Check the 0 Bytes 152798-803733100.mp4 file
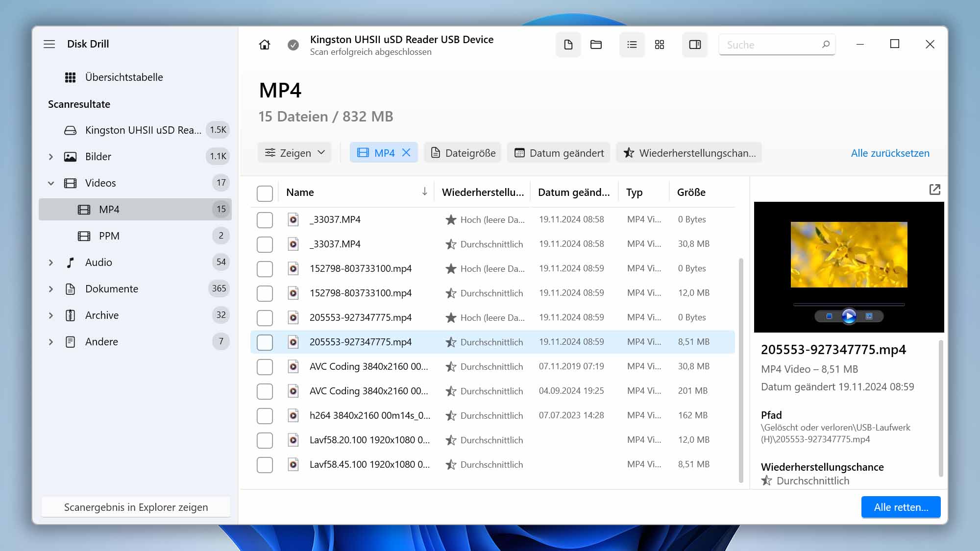 [x=265, y=269]
